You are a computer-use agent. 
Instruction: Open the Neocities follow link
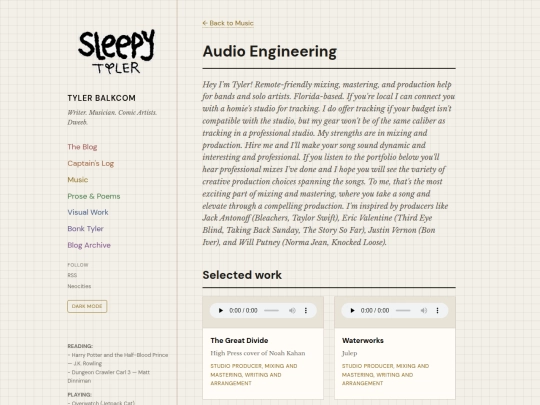pyautogui.click(x=79, y=286)
